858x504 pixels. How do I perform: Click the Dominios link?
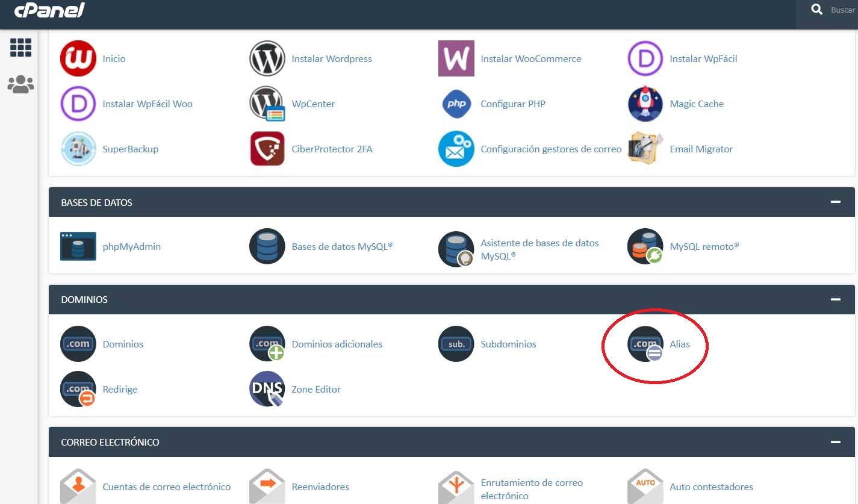[x=123, y=344]
